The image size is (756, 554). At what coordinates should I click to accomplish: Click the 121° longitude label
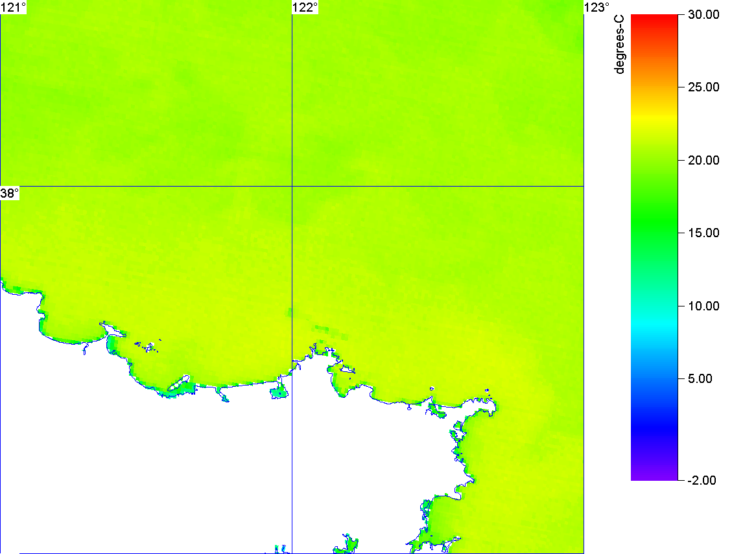click(x=13, y=7)
